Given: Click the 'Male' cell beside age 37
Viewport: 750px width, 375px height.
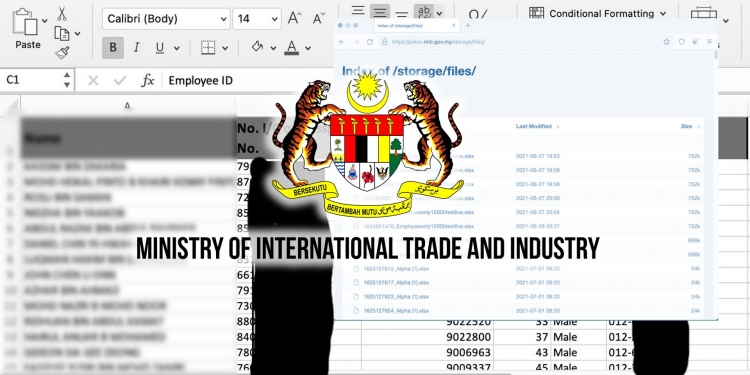Looking at the screenshot, I should click(x=578, y=337).
